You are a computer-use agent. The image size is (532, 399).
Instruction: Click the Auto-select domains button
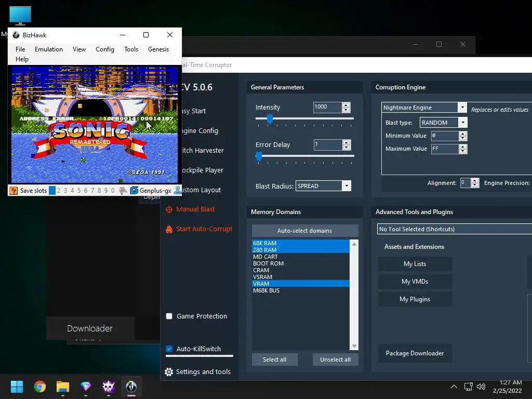point(304,231)
